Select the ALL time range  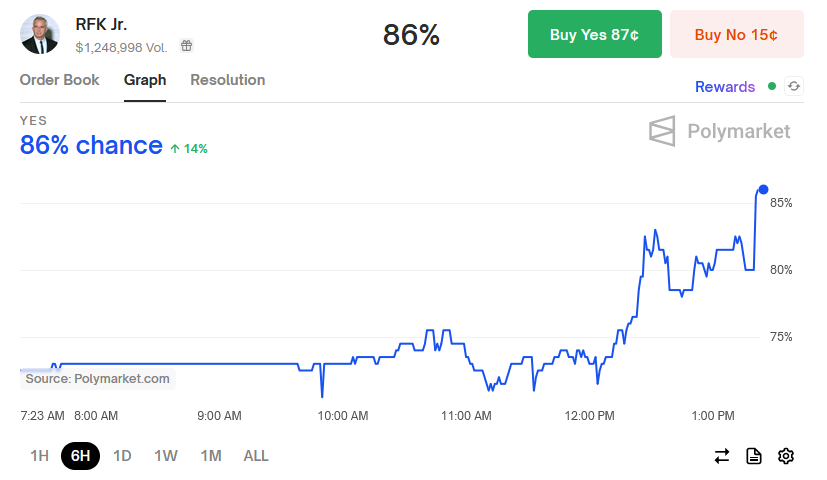[256, 456]
